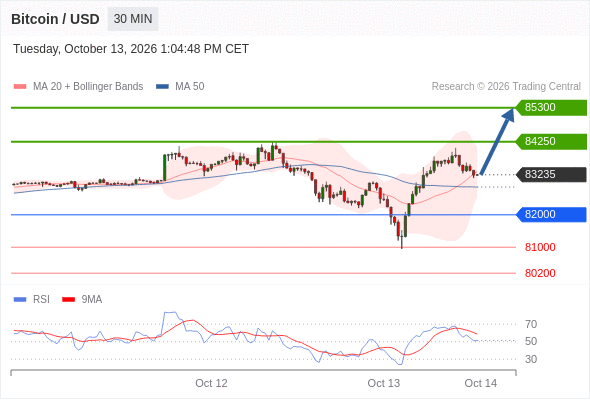Click the 'Oct 13' date axis label
Viewport: 590px width, 400px height.
coord(383,383)
